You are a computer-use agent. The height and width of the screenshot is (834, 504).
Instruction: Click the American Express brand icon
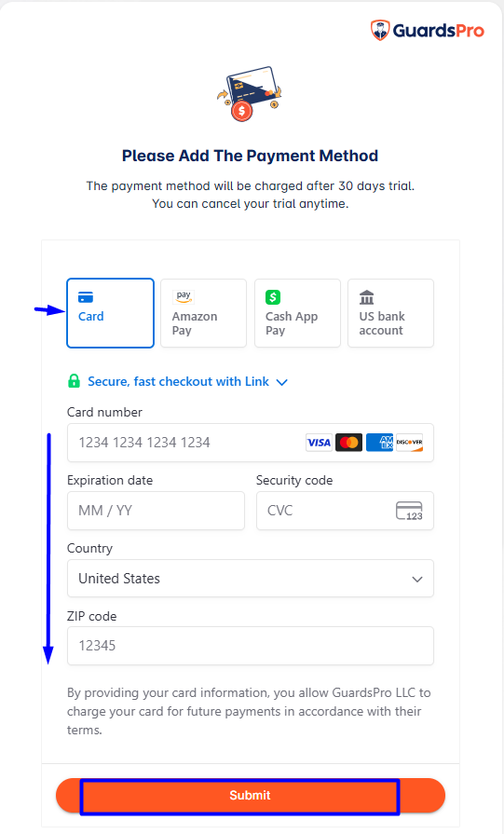[x=379, y=443]
